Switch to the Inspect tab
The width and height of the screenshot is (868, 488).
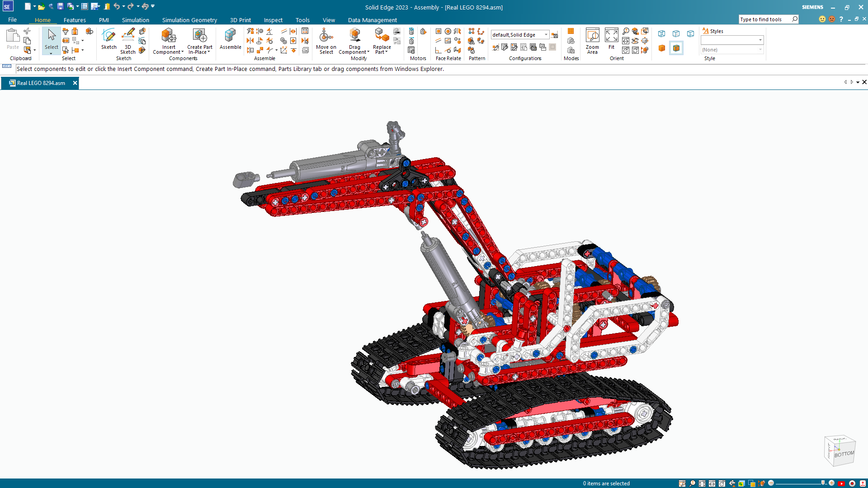pos(273,20)
